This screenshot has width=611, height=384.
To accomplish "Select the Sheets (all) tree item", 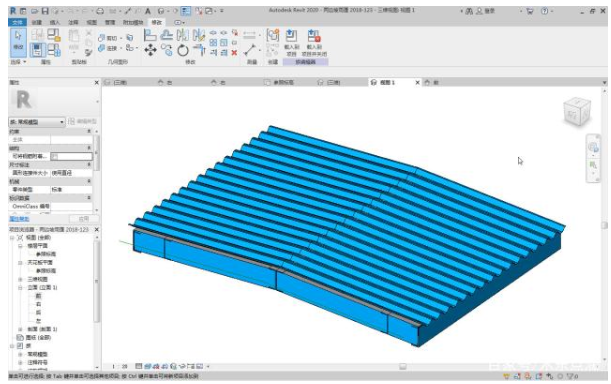I will click(x=38, y=337).
